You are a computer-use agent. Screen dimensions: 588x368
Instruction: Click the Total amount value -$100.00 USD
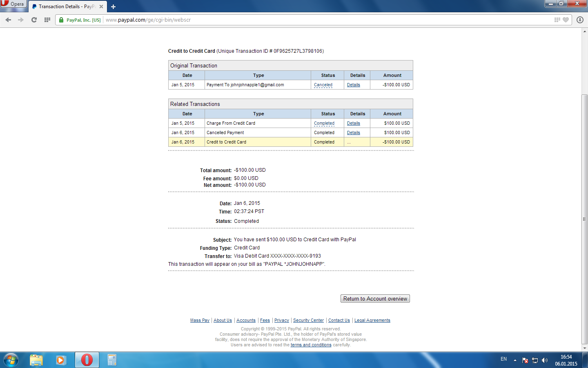250,170
